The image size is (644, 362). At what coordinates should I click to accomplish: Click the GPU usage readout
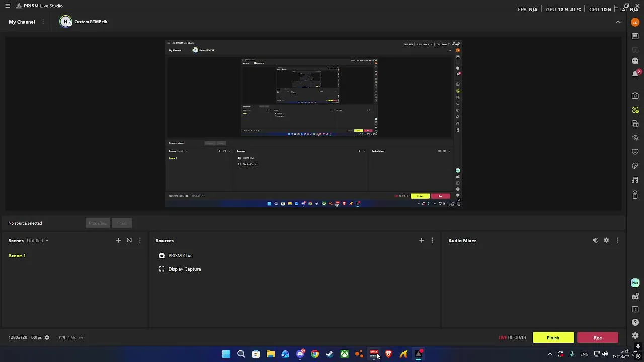coord(563,9)
